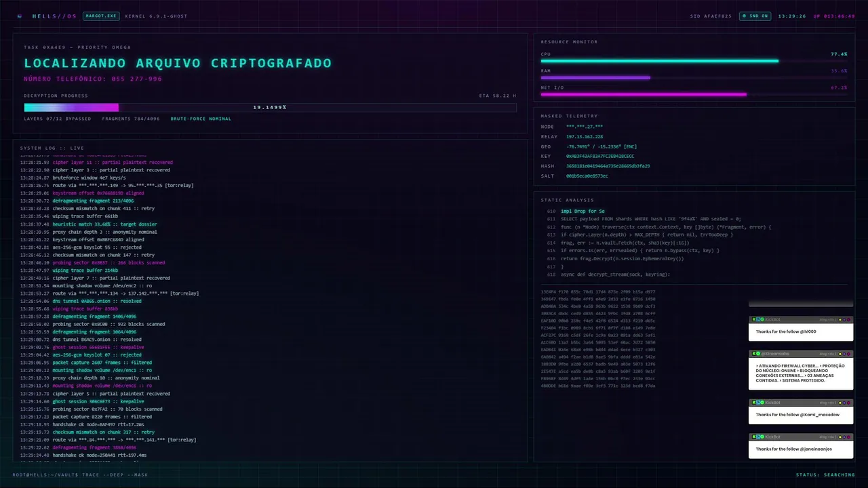Click the green badge next to @Streamlabs
Image resolution: width=868 pixels, height=488 pixels.
[x=758, y=354]
